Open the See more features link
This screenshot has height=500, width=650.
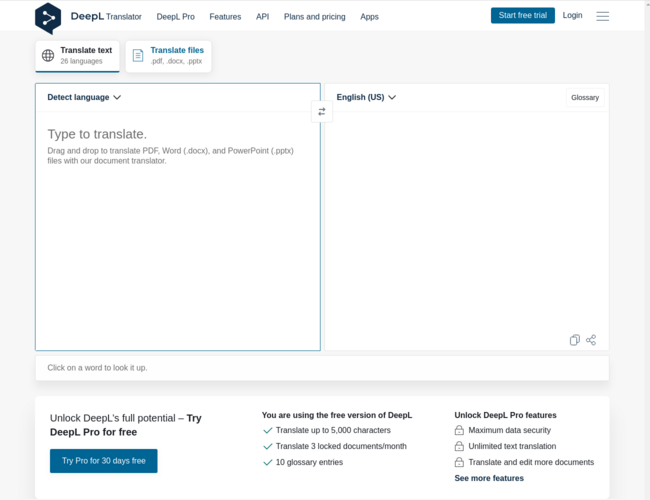click(x=489, y=478)
